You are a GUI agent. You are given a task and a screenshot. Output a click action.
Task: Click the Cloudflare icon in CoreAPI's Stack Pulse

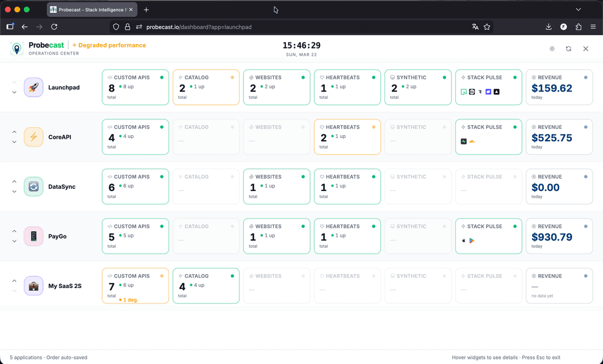click(x=472, y=141)
